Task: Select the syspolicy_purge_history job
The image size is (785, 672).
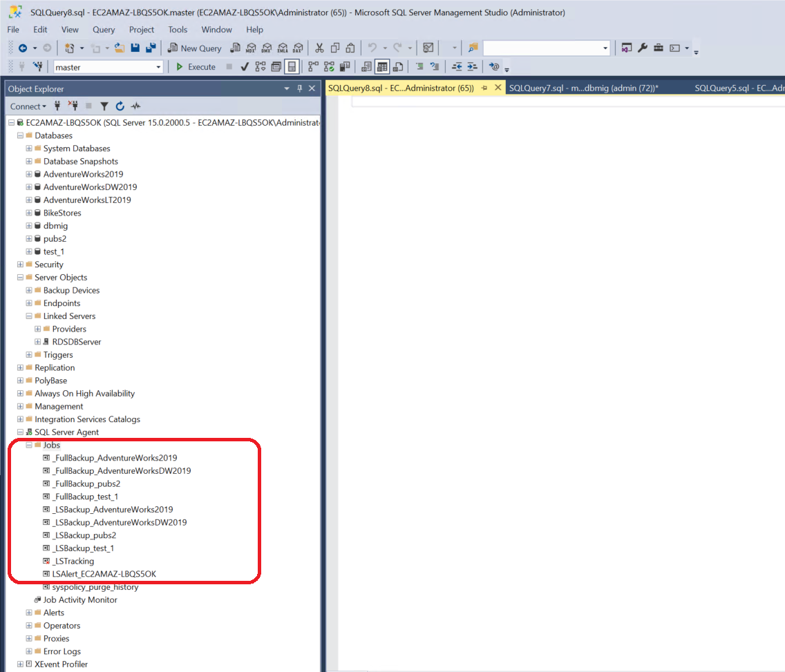Action: [x=95, y=587]
